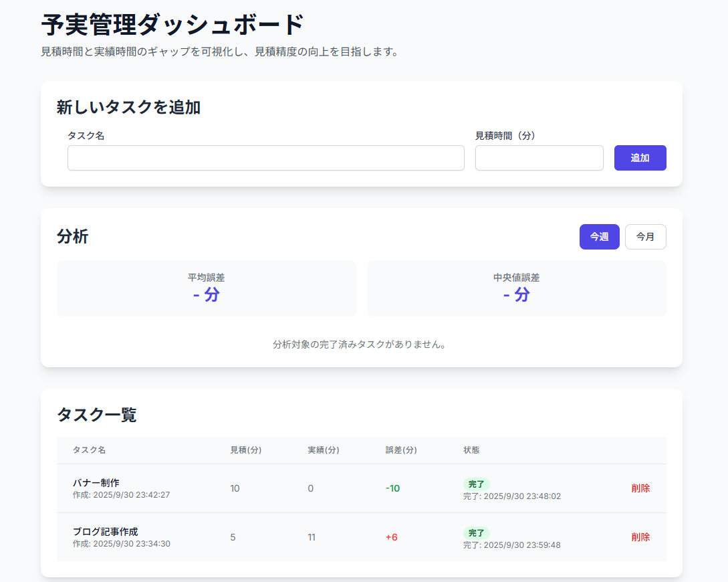Select the ブログ記事作成 task name
Image resolution: width=728 pixels, height=582 pixels.
105,531
